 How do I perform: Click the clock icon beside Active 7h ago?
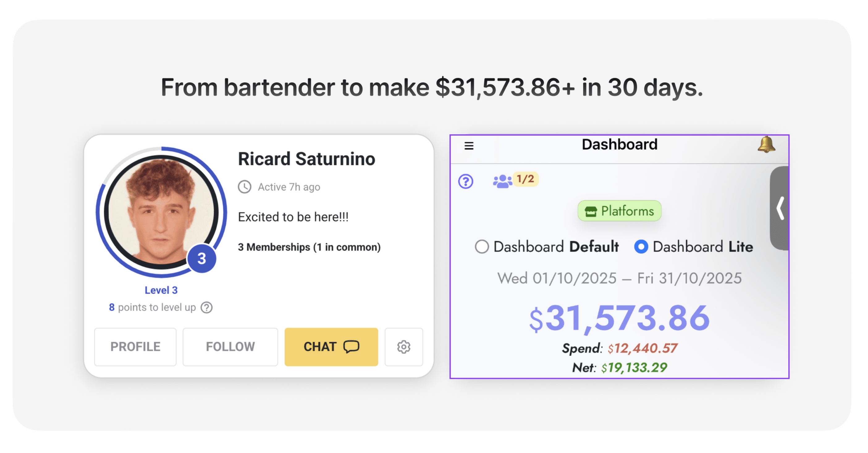coord(245,187)
